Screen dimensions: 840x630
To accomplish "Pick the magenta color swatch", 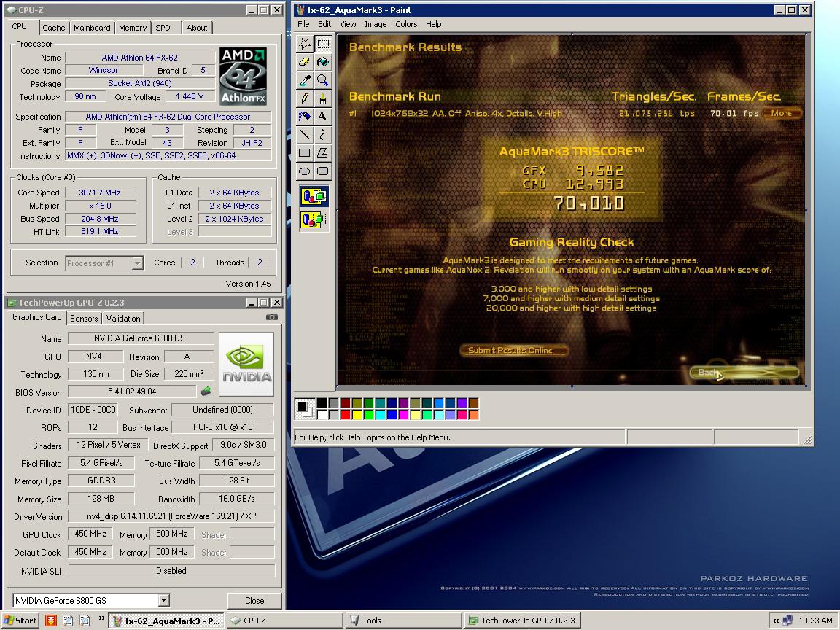I will click(x=403, y=414).
